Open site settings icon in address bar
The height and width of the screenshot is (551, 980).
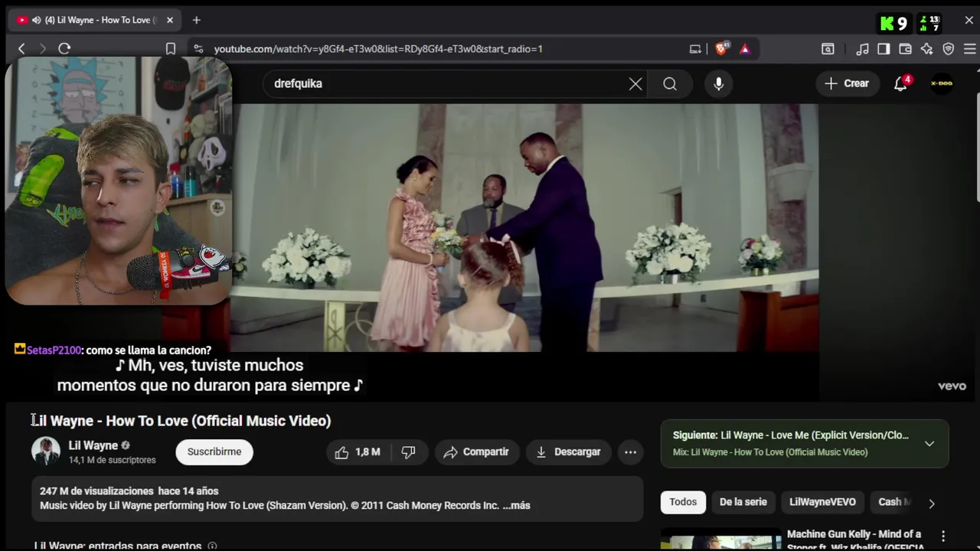198,48
